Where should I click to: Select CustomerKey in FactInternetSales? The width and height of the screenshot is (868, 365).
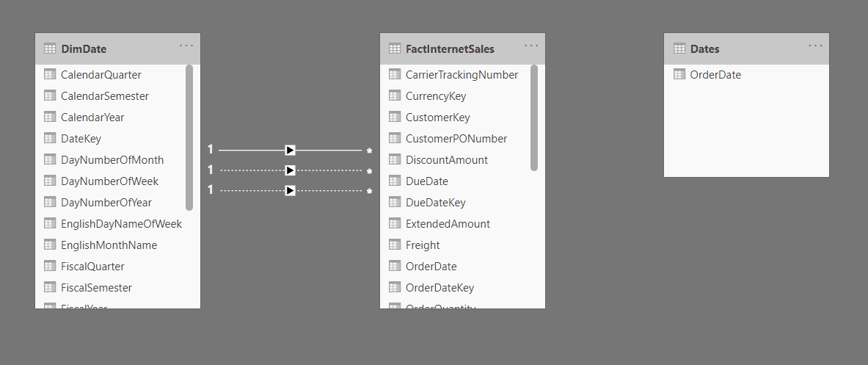point(437,118)
